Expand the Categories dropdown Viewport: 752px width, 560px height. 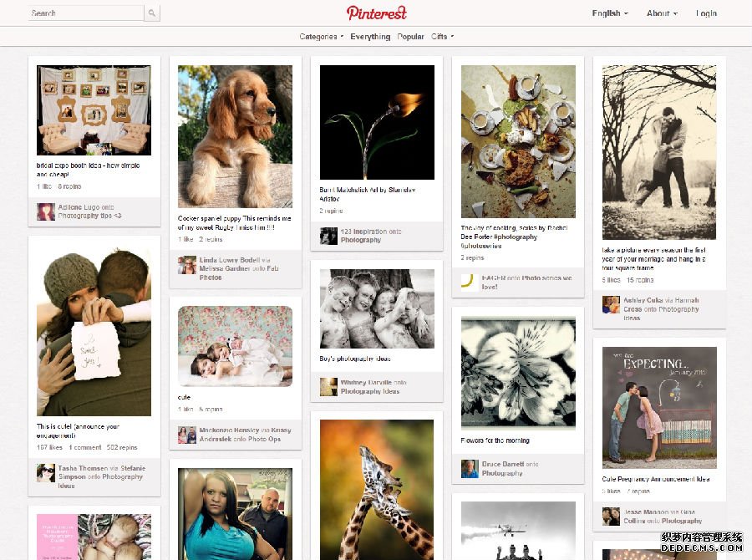point(322,37)
